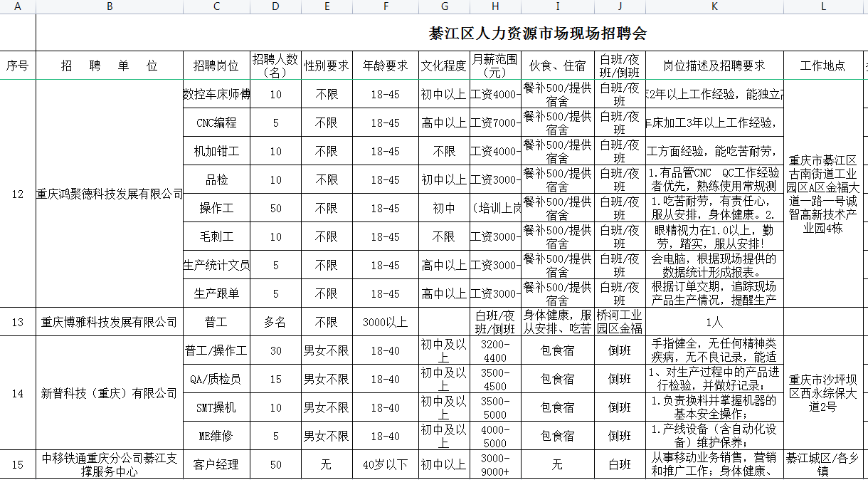Select the 岗位描述及招聘要求 header cell

[714, 66]
